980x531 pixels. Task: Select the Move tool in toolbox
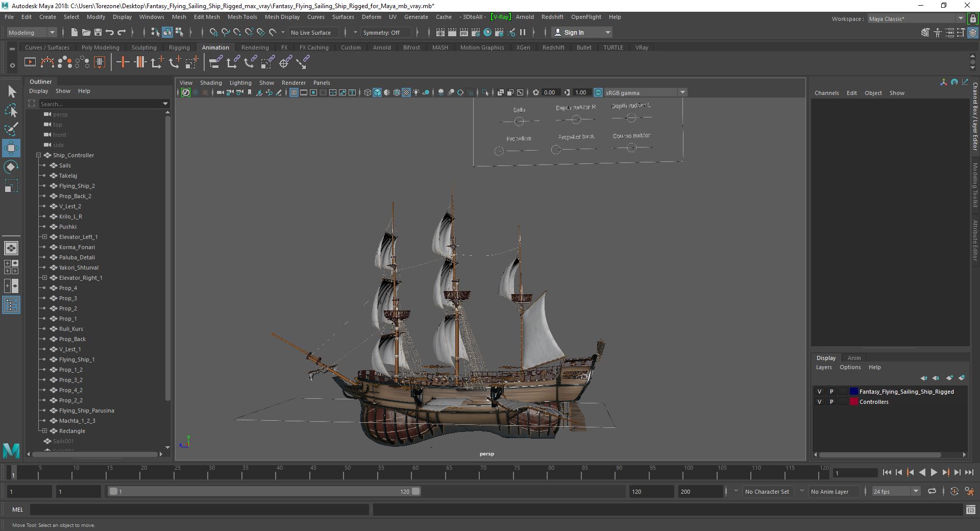(11, 148)
